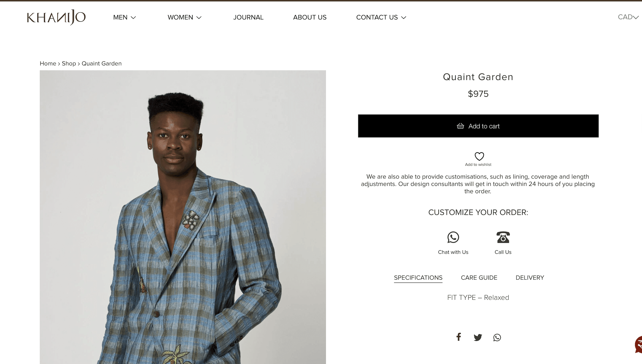Screen dimensions: 642x364
Task: Switch to the CARE GUIDE tab
Action: [x=479, y=278]
